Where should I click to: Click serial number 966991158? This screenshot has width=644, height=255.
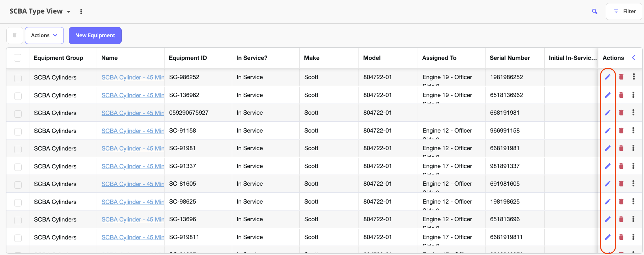click(x=505, y=131)
